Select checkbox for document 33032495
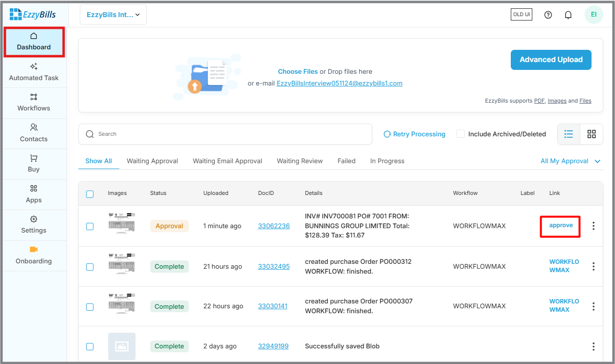Screen dimensions: 615x364 (90, 267)
